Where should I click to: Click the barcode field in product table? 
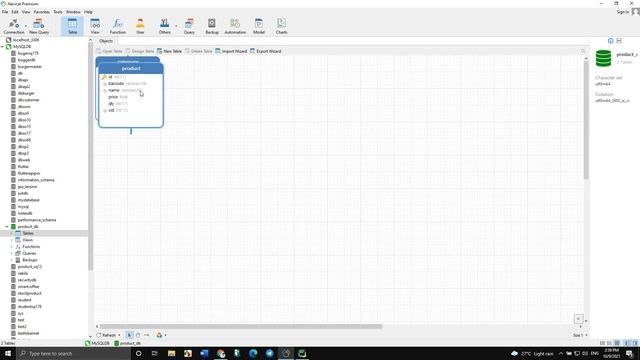[116, 83]
